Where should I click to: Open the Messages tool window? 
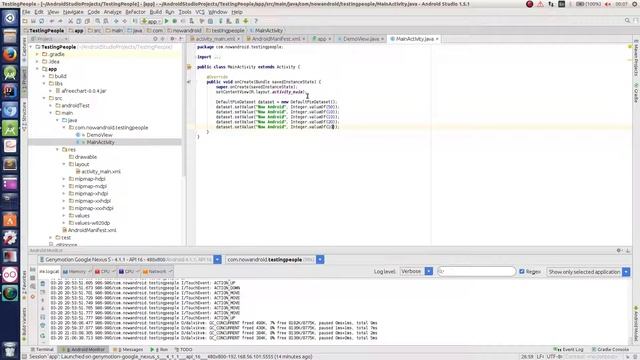point(129,349)
